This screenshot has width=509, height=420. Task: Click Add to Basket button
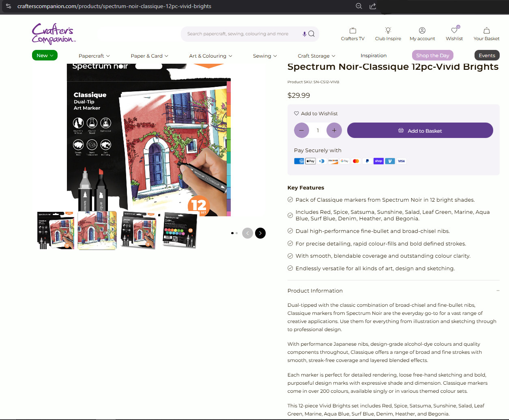(x=420, y=130)
